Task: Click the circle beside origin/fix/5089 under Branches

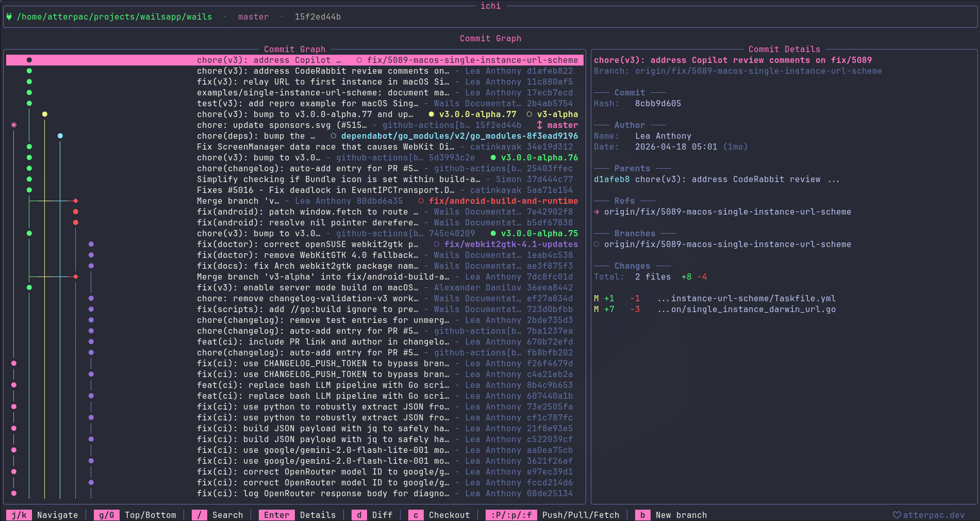Action: point(596,244)
